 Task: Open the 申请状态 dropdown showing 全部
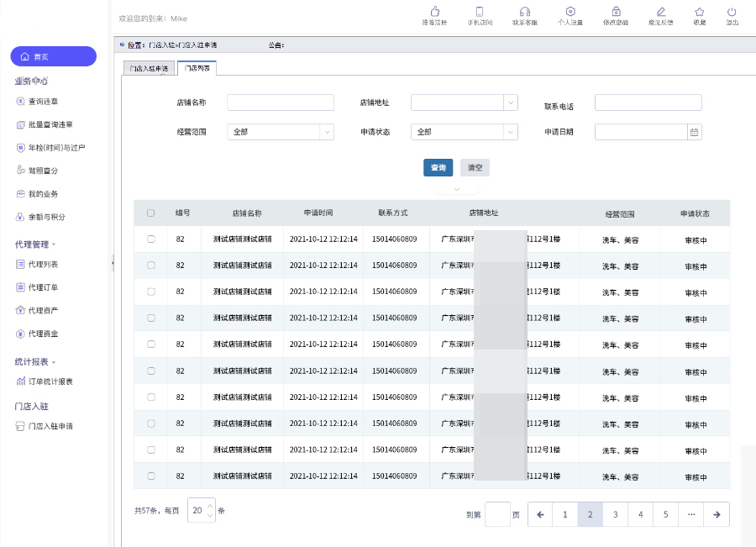pyautogui.click(x=465, y=132)
